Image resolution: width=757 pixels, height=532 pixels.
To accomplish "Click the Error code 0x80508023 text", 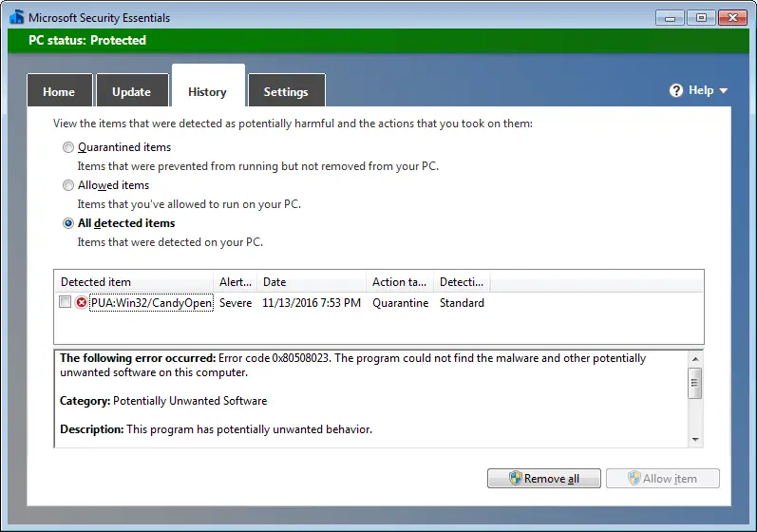I will click(274, 358).
